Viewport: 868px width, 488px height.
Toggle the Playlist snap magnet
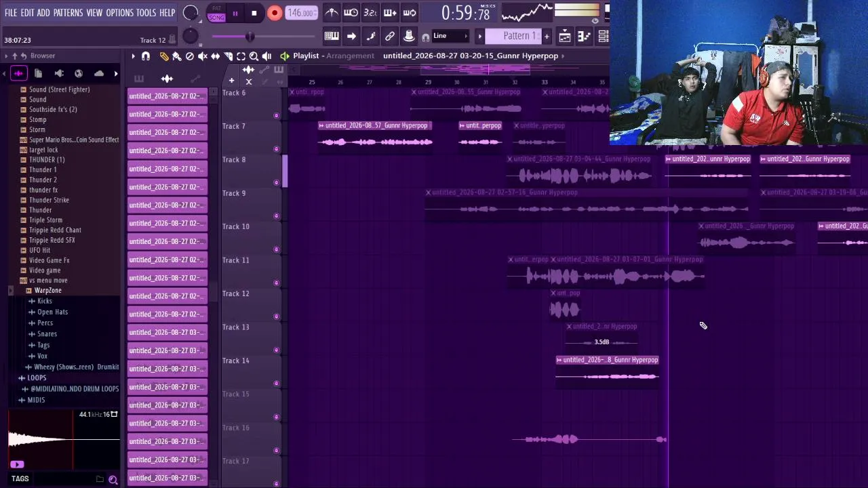tap(145, 56)
